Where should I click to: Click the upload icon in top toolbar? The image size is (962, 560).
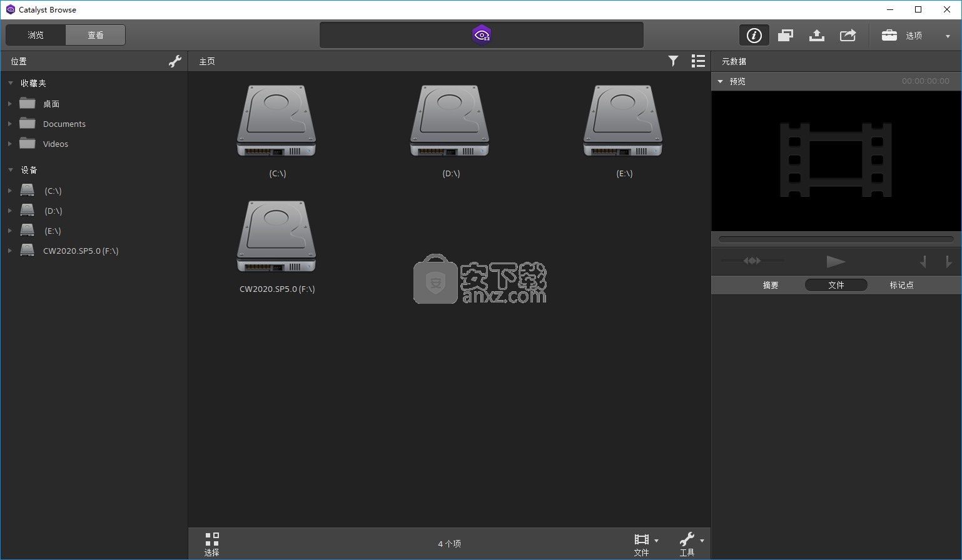point(816,36)
